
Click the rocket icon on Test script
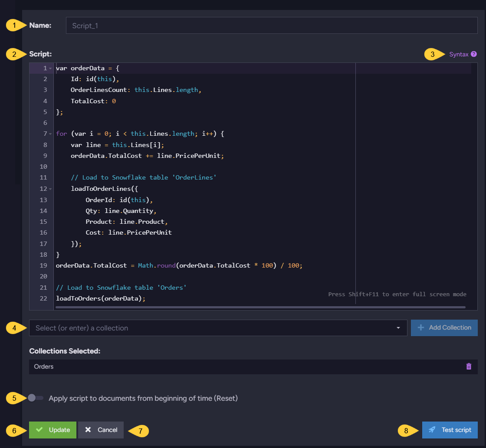click(432, 430)
